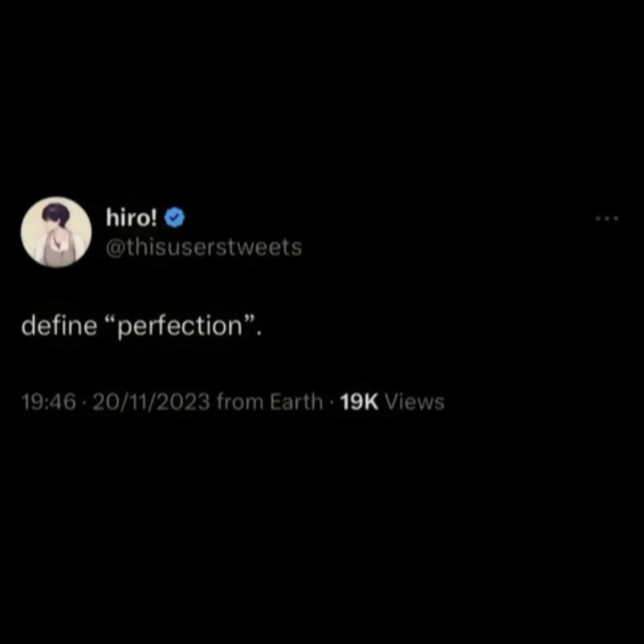Click the tweet metadata line
Viewport: 644px width, 644px height.
233,401
